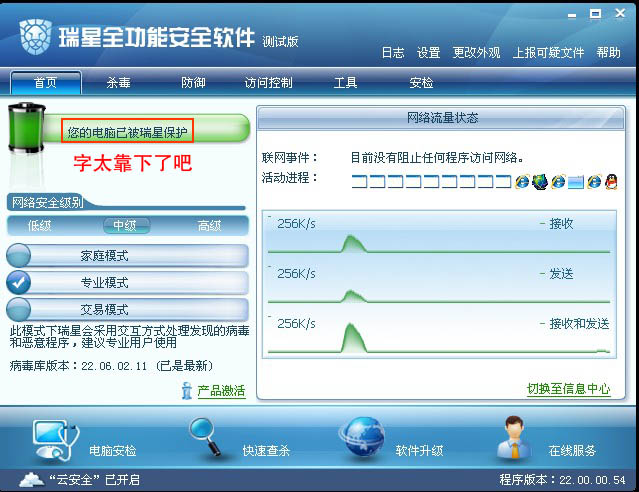
Task: Click the 联网事件 status message
Action: (x=438, y=157)
